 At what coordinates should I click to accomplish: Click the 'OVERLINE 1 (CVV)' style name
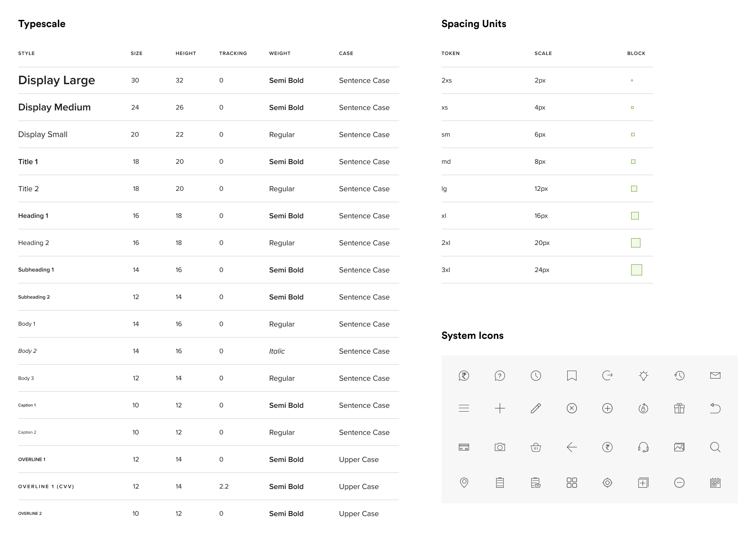click(x=46, y=486)
